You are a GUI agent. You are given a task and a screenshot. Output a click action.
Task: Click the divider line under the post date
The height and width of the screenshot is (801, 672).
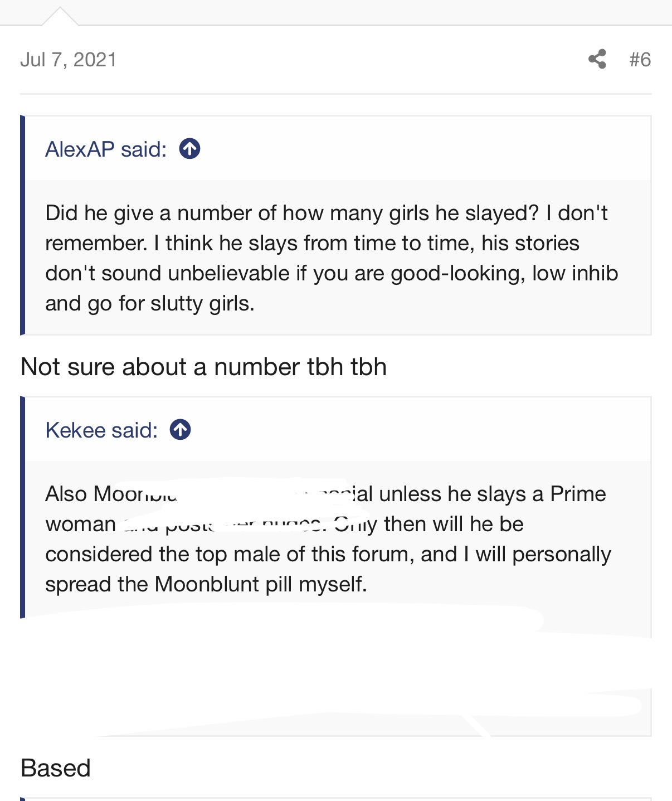335,94
